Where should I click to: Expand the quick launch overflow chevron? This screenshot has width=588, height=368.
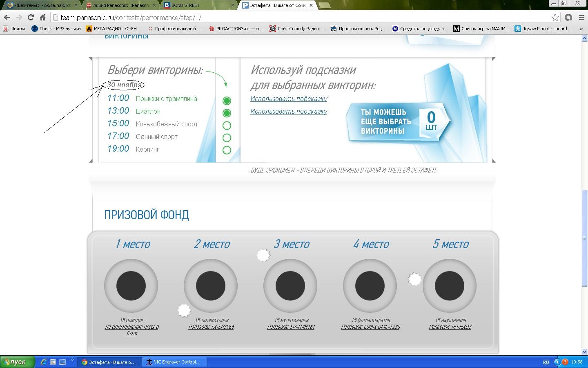[x=72, y=360]
